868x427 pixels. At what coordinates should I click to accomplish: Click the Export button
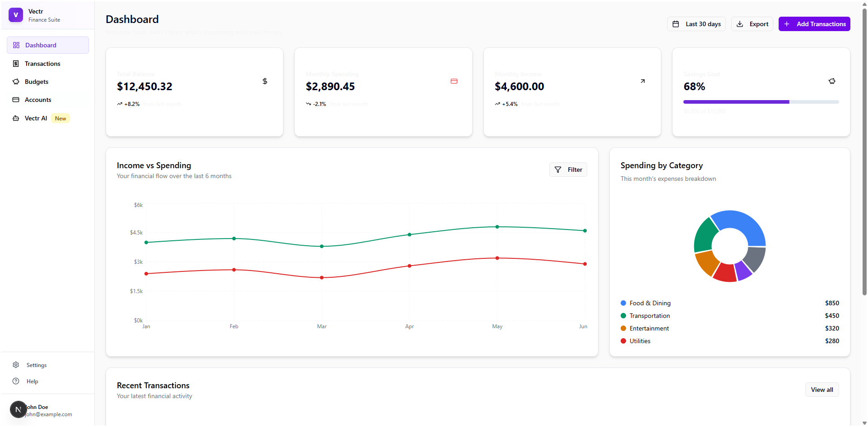click(752, 24)
